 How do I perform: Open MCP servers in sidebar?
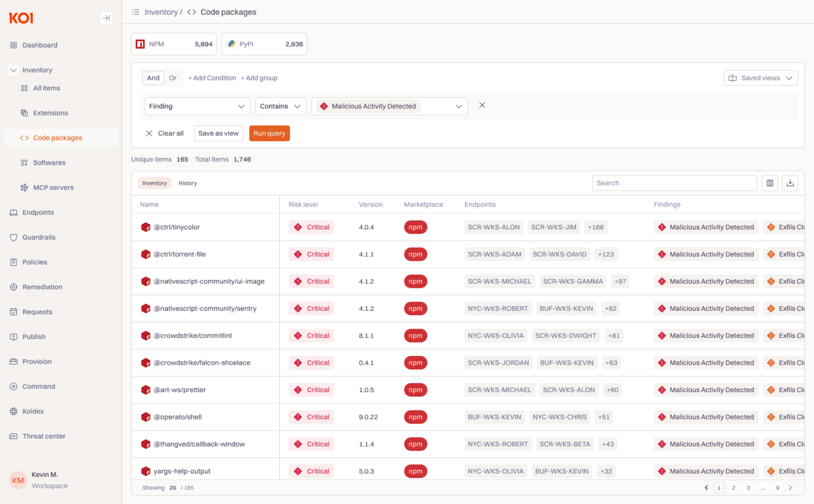(53, 188)
